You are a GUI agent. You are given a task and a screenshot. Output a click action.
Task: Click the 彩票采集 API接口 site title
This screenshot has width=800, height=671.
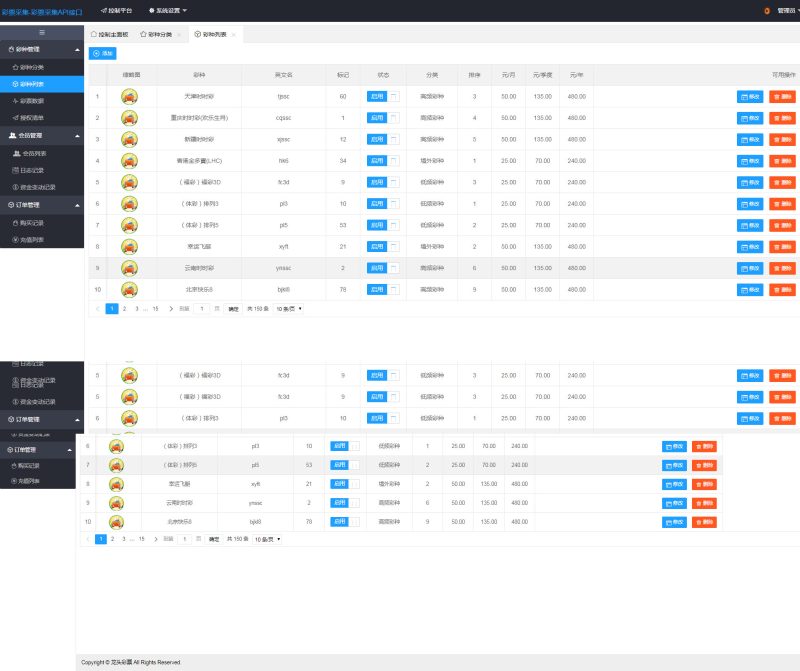(42, 12)
